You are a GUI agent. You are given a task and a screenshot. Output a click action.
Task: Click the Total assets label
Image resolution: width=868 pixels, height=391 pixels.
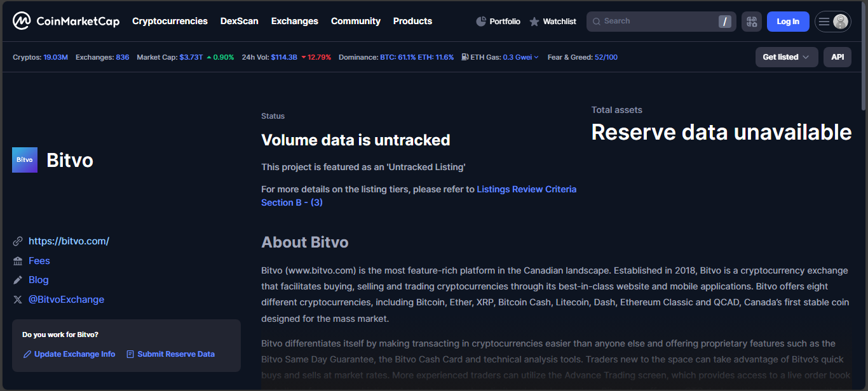coord(617,110)
